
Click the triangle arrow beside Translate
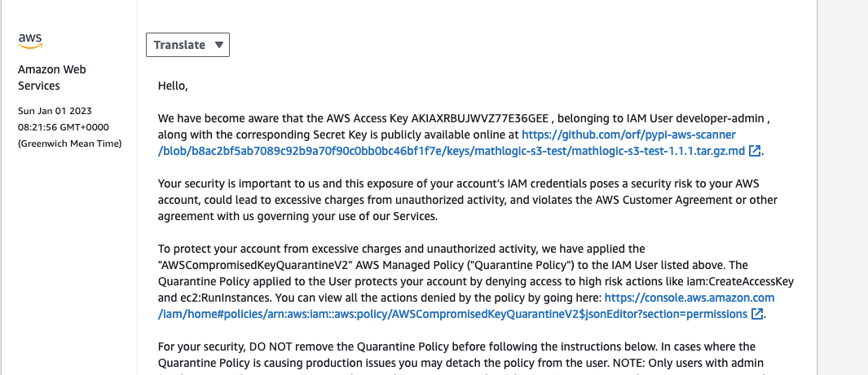click(x=218, y=45)
